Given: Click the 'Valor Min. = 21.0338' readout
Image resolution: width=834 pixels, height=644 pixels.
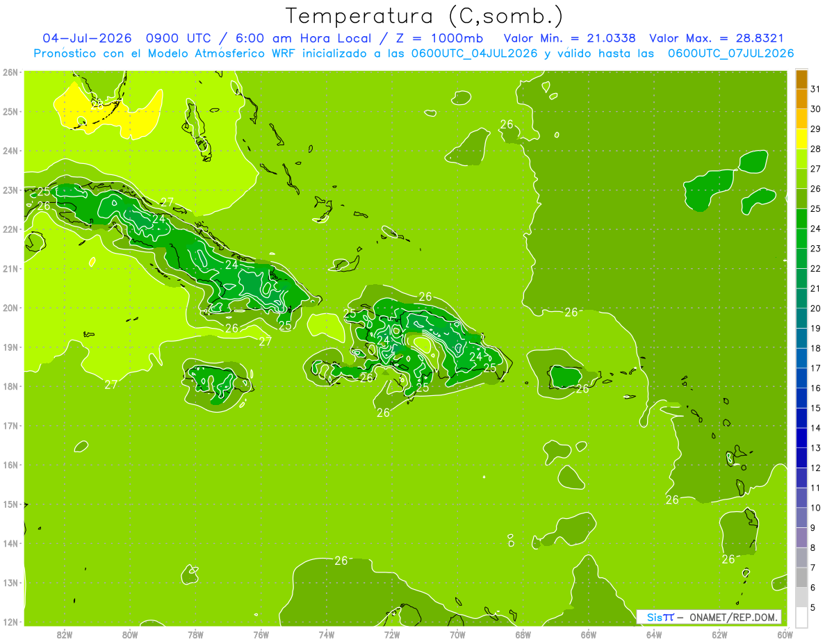Looking at the screenshot, I should (569, 38).
